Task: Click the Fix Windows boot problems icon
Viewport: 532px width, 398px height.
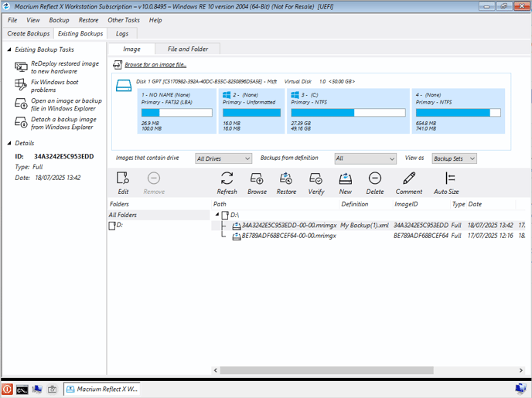Action: click(x=21, y=85)
